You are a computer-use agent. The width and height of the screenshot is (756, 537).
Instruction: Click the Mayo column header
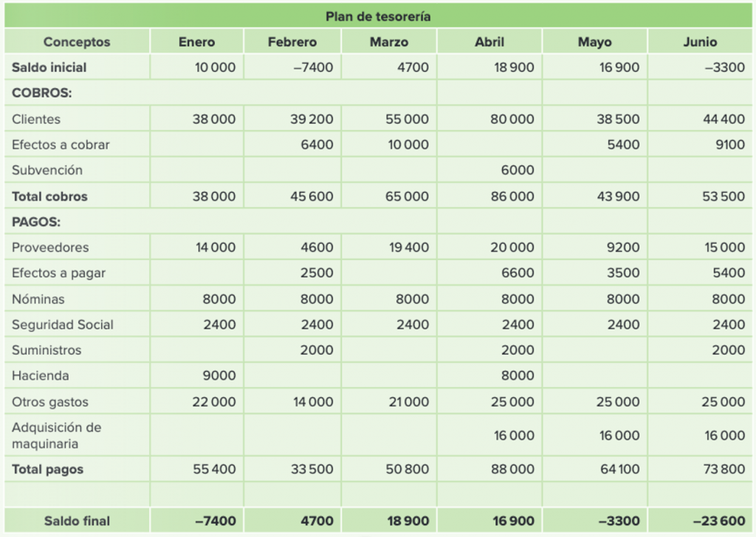click(x=594, y=42)
